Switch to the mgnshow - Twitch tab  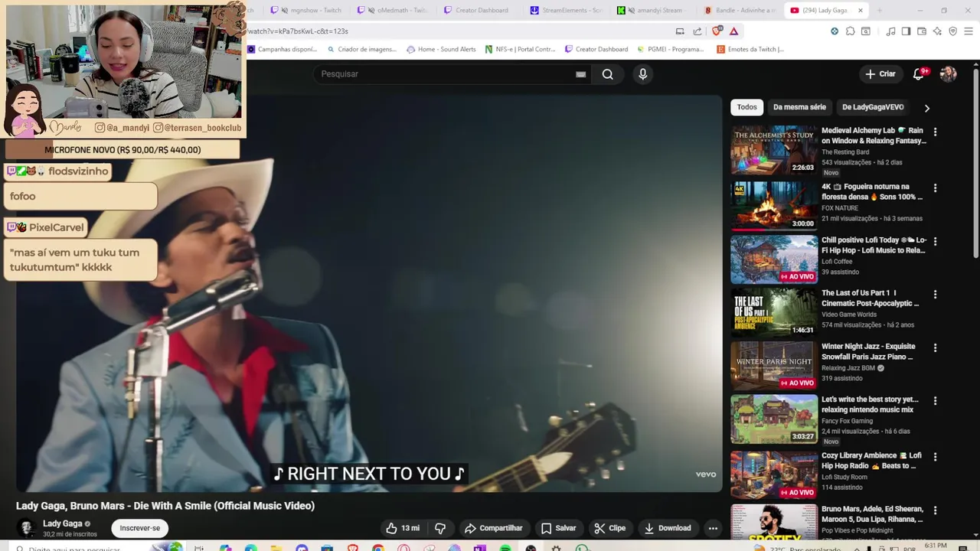click(305, 10)
